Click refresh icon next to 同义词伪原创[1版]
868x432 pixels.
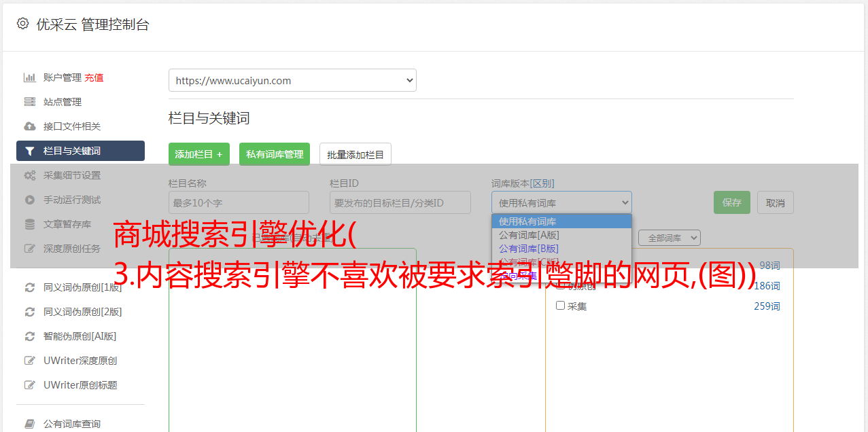pos(29,287)
